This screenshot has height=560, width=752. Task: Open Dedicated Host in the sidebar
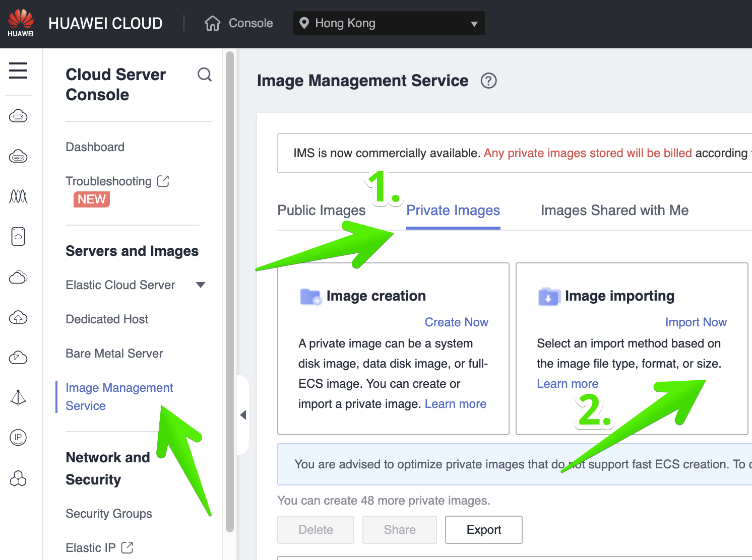[x=107, y=319]
